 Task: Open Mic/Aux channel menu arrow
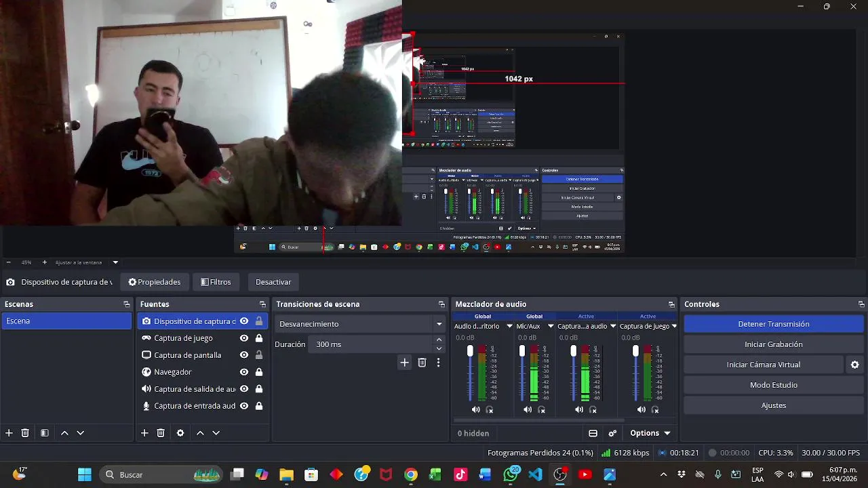(x=551, y=326)
